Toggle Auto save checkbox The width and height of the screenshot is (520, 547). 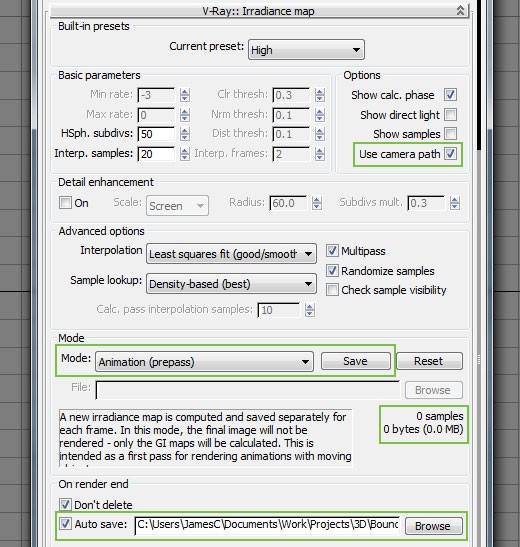point(65,523)
